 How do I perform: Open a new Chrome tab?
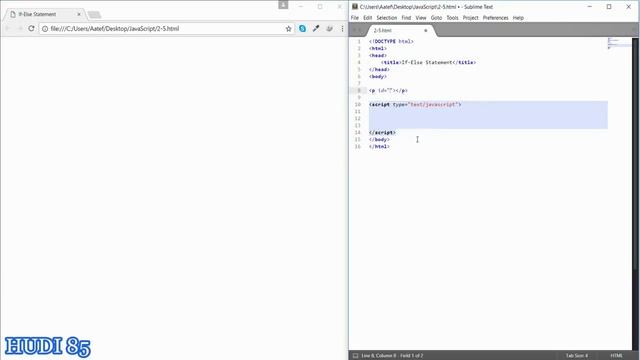94,15
